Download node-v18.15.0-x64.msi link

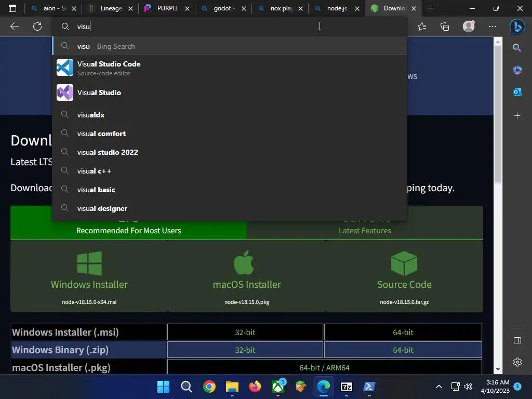(x=89, y=302)
